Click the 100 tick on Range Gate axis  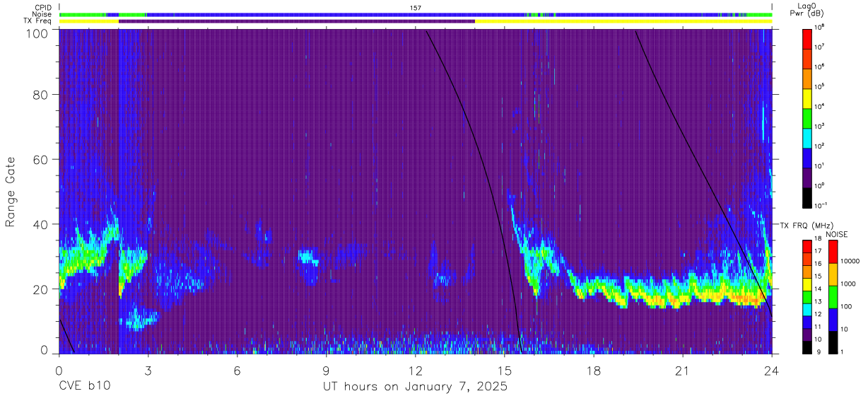(x=38, y=33)
